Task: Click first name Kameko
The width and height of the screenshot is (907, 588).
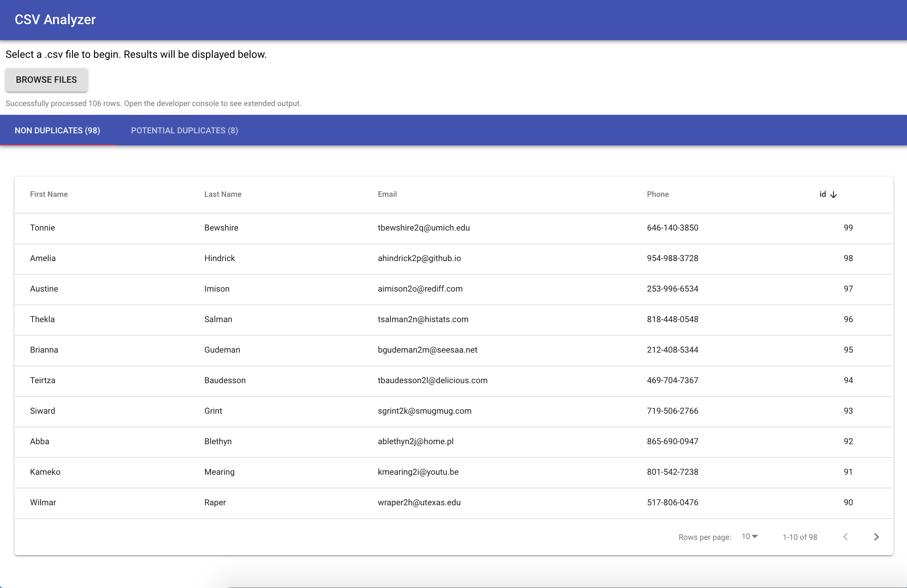Action: 45,472
